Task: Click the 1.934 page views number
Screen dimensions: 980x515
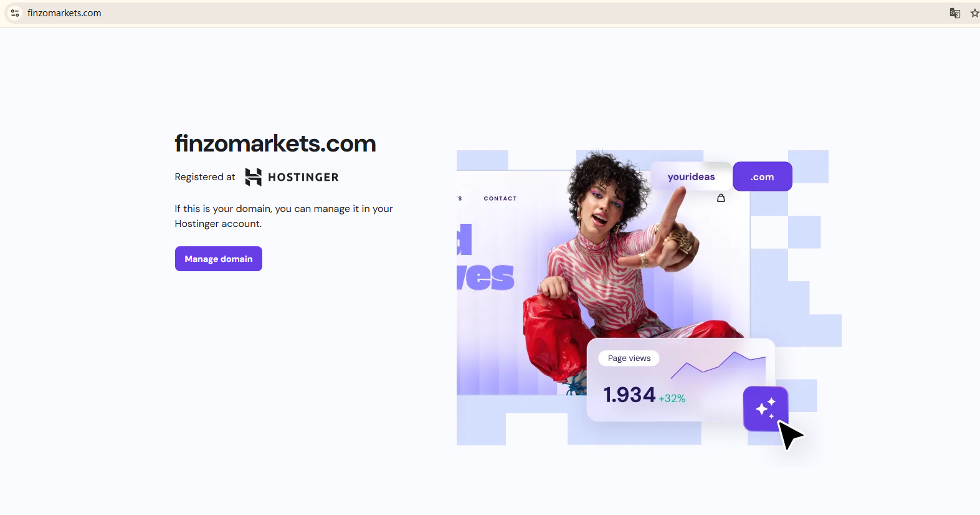Action: (629, 395)
